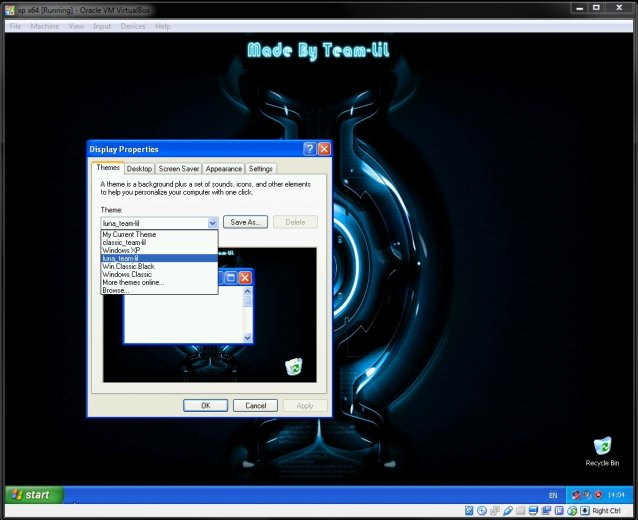
Task: Select Win.Classic.Black theme option
Action: click(x=159, y=267)
